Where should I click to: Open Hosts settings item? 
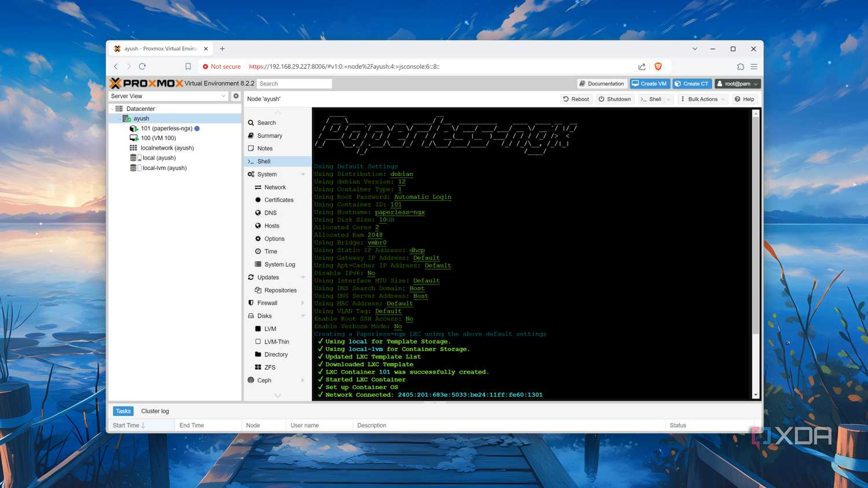coord(278,226)
